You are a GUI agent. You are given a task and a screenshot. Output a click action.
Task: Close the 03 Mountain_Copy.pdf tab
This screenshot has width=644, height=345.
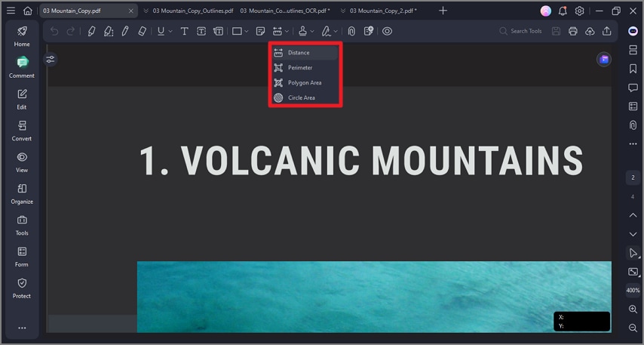coord(131,11)
